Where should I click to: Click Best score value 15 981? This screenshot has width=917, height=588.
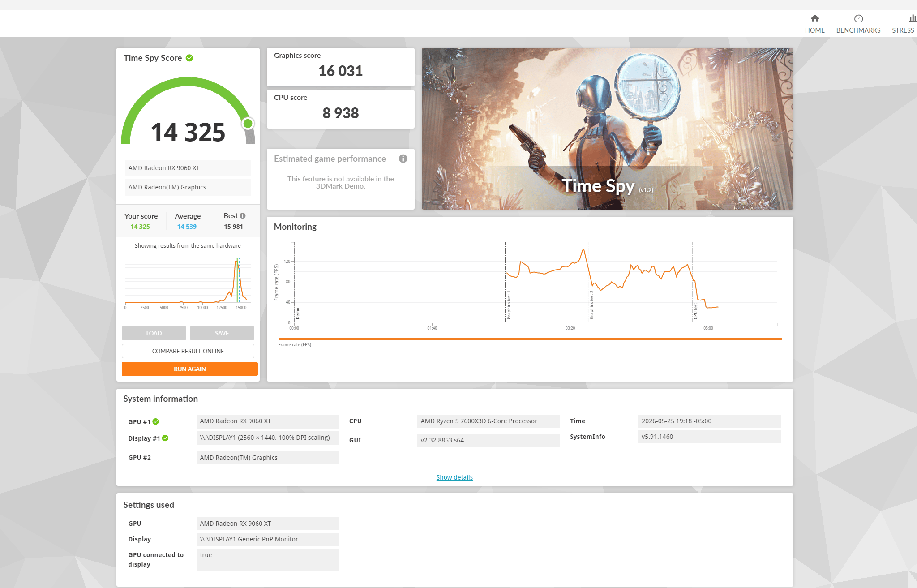pos(233,227)
